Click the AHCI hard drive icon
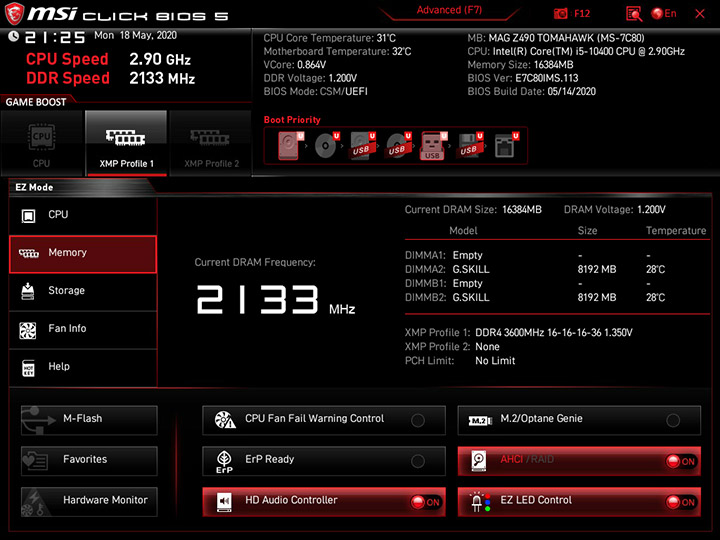Screen dimensions: 720x540 pyautogui.click(x=479, y=461)
